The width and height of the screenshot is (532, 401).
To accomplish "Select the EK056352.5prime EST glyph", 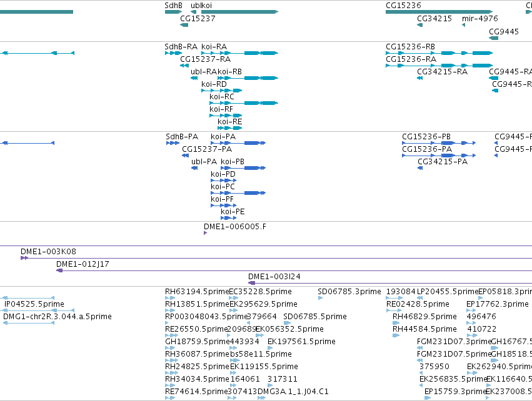I will 259,335.
